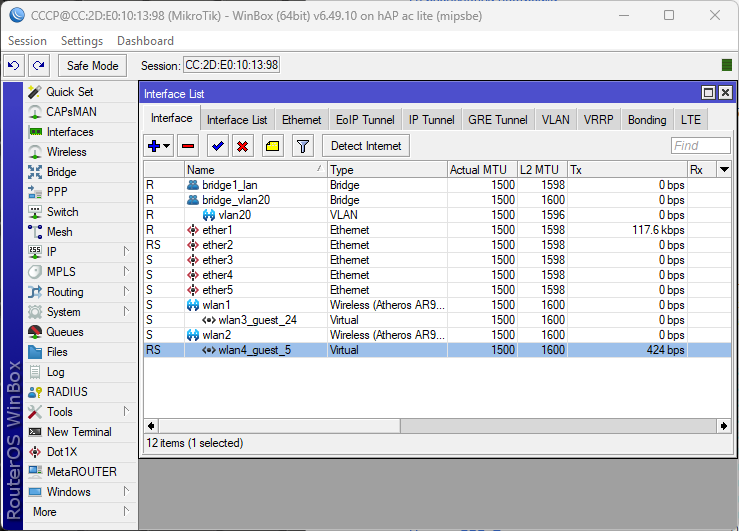Select the wlan3_guest_24 row
Screen dimensions: 739x531
(x=437, y=320)
